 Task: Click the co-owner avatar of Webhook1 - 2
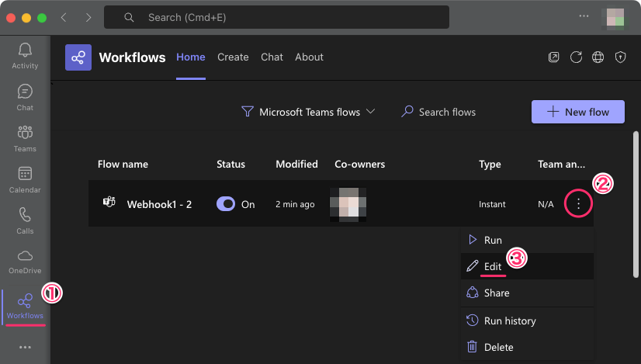pyautogui.click(x=348, y=204)
